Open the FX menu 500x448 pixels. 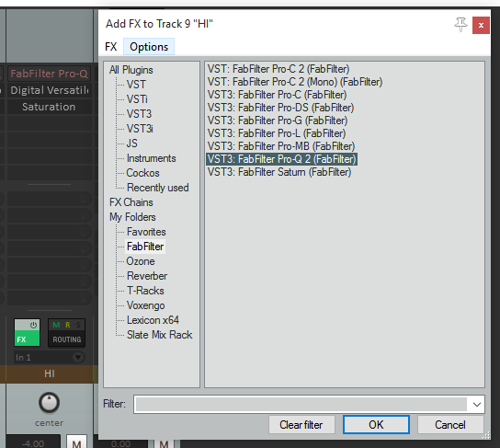click(110, 47)
